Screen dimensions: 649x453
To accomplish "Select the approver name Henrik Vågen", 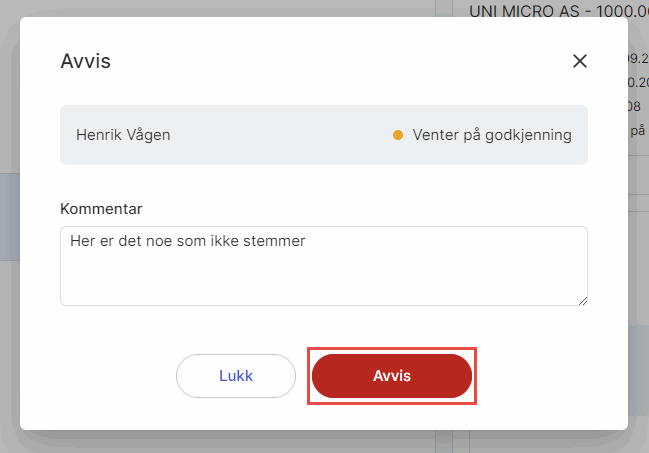I will tap(123, 135).
